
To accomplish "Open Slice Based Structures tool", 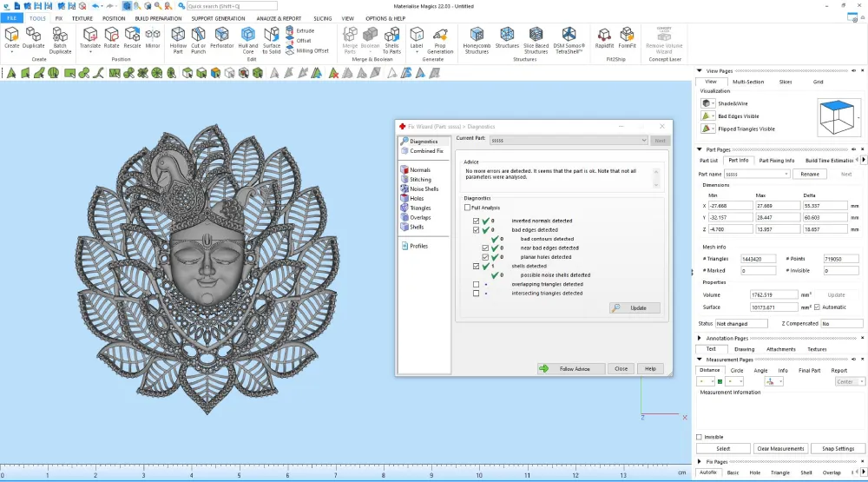I will point(536,40).
